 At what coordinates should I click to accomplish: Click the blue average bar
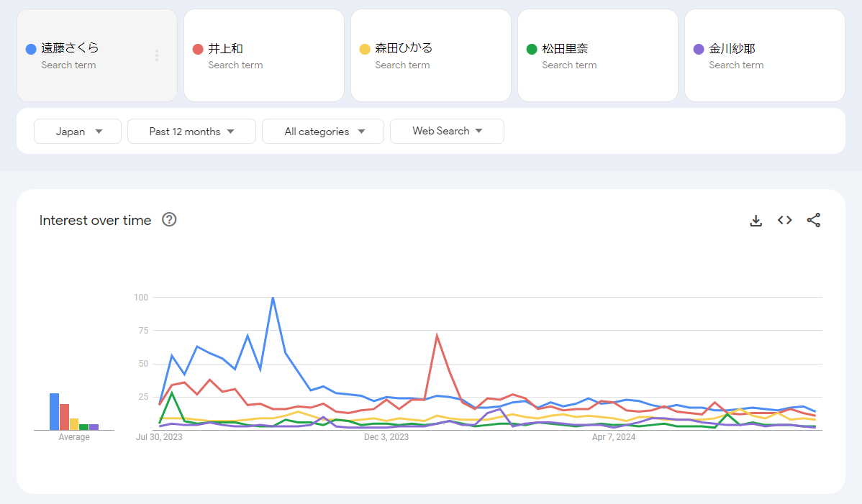point(54,411)
